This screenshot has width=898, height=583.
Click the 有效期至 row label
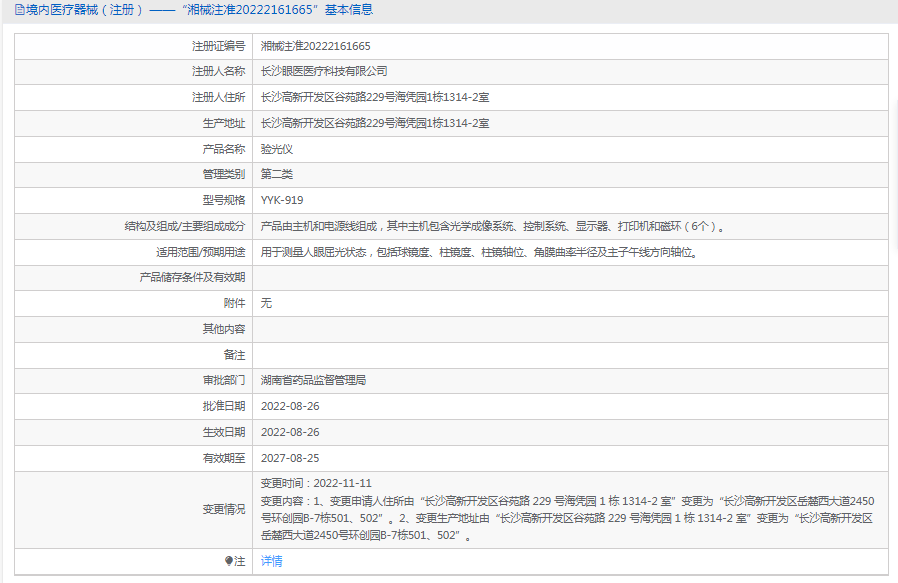223,458
